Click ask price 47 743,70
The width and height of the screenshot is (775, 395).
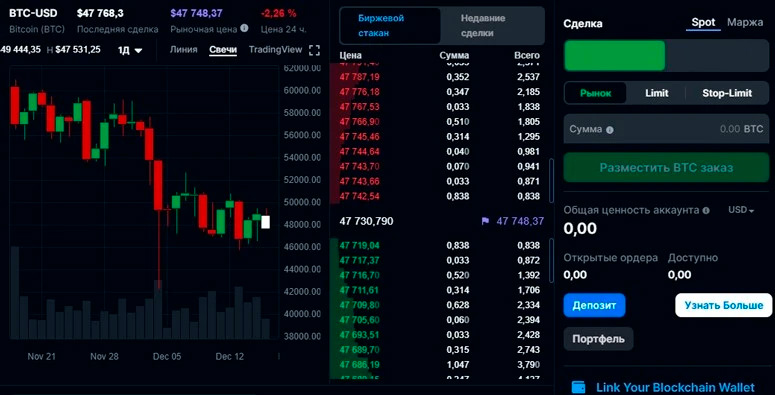[359, 166]
